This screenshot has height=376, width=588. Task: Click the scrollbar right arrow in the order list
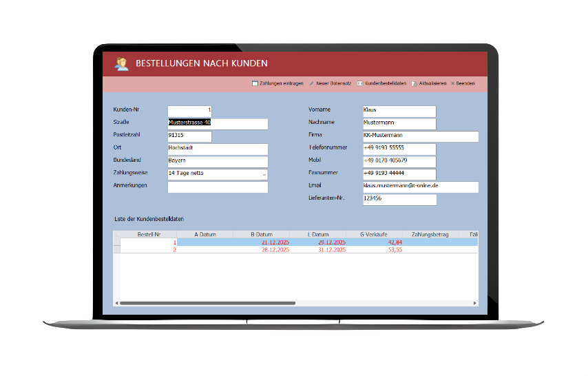coord(474,303)
